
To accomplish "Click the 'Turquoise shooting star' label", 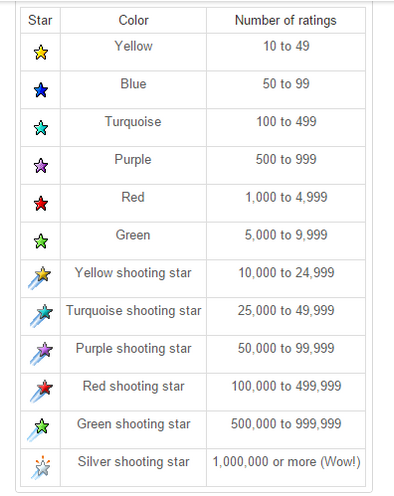I will (x=133, y=311).
